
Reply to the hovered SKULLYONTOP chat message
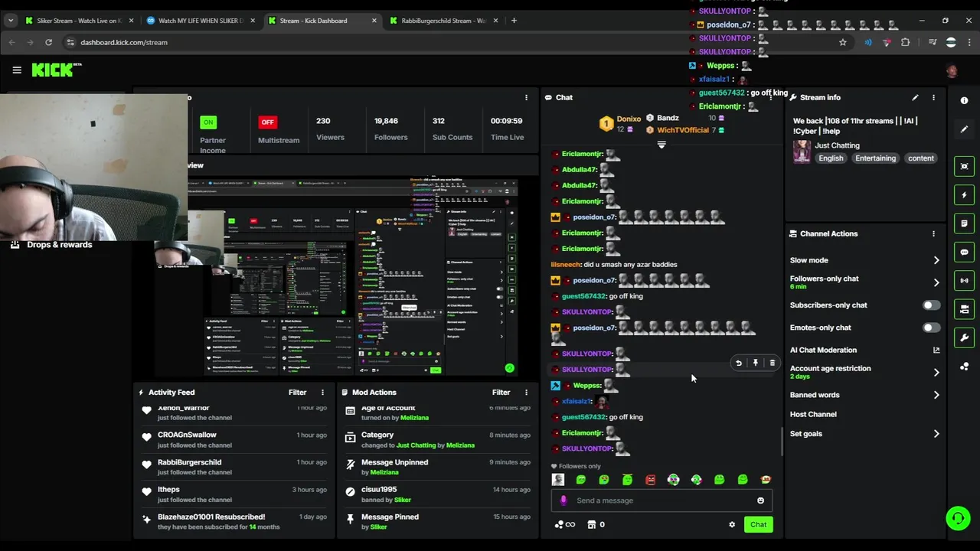(x=739, y=364)
